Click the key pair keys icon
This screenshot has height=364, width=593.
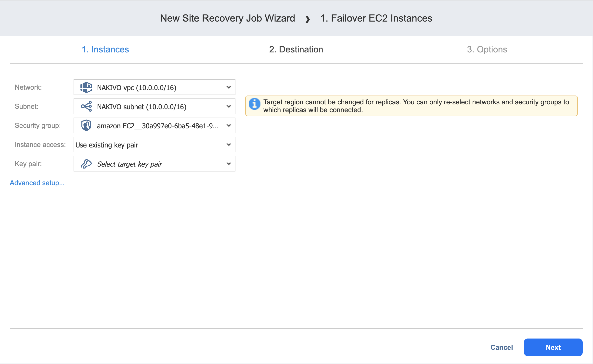click(x=86, y=164)
